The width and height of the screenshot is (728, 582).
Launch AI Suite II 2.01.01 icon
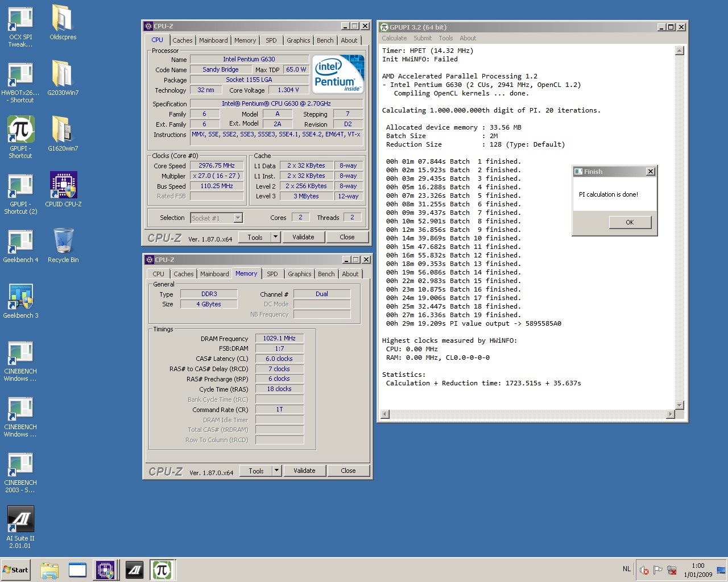point(20,527)
